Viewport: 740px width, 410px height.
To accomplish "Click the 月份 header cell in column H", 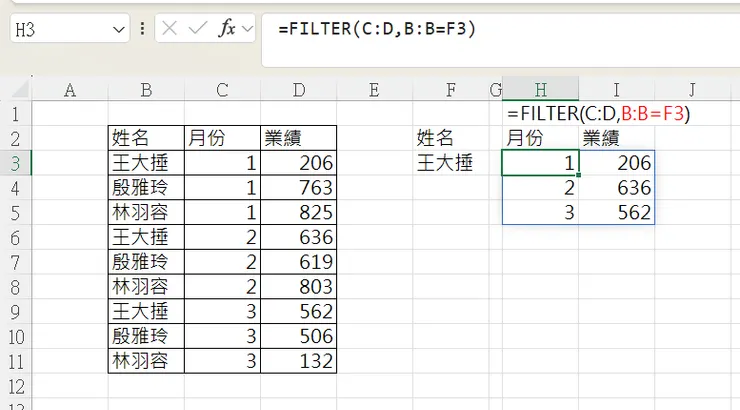I will coord(540,137).
